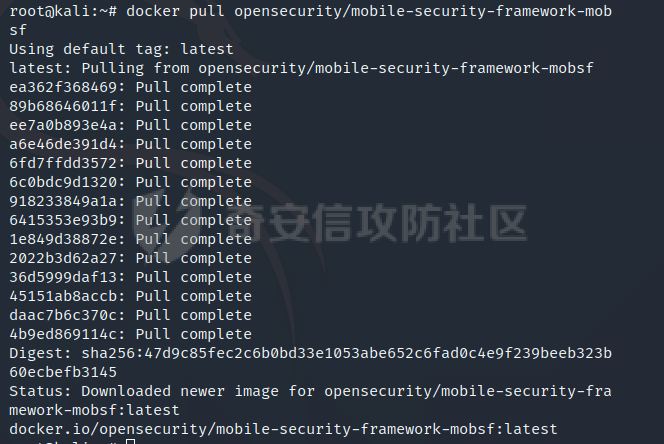Screen dimensions: 664x444
Task: Click layer ID 918233849a1a
Action: 63,201
